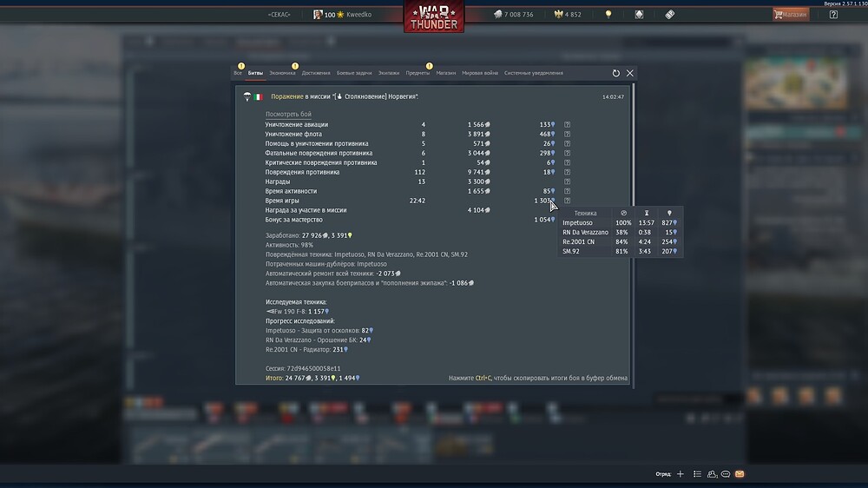Viewport: 868px width, 488px height.
Task: Open the Все messages tab
Action: 238,73
